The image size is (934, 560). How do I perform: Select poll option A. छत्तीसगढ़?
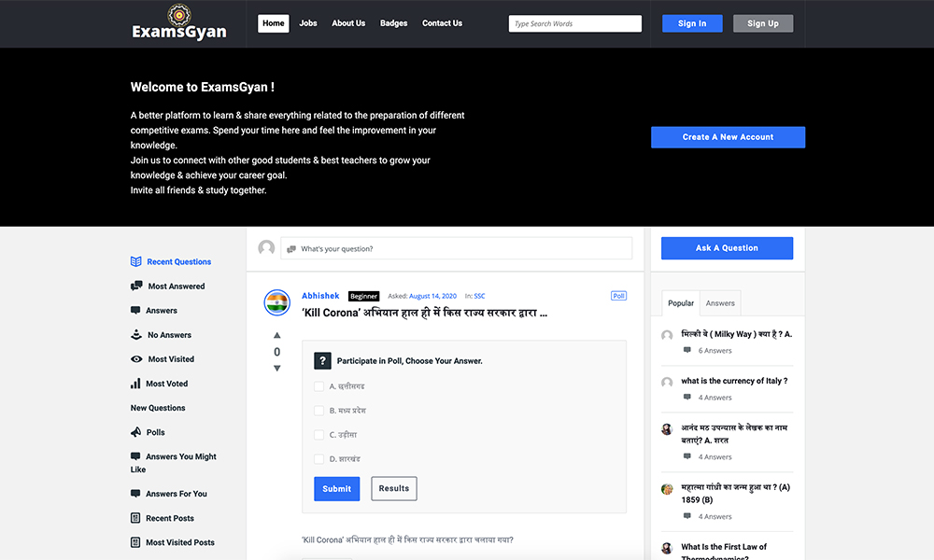tap(319, 386)
